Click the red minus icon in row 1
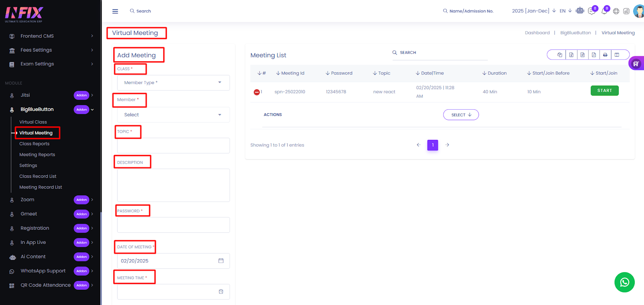This screenshot has height=305, width=644. pyautogui.click(x=256, y=92)
